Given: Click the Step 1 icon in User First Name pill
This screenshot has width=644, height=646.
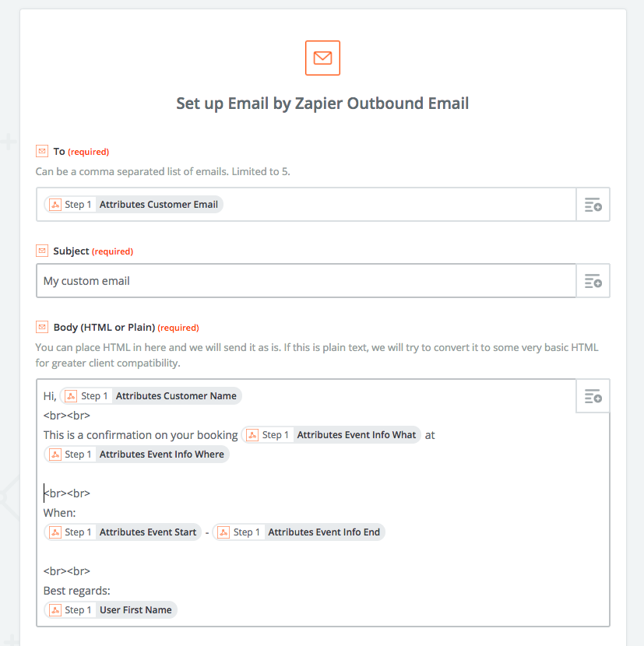Looking at the screenshot, I should [55, 609].
